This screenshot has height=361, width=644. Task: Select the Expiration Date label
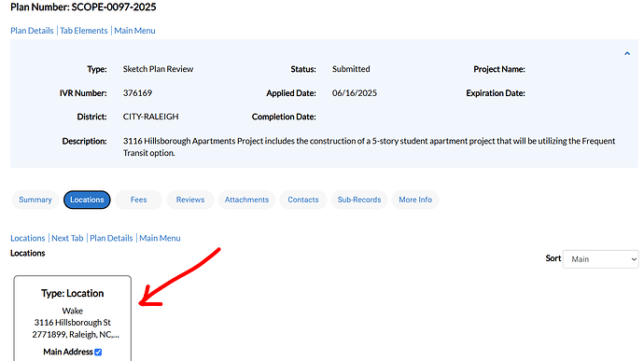496,93
